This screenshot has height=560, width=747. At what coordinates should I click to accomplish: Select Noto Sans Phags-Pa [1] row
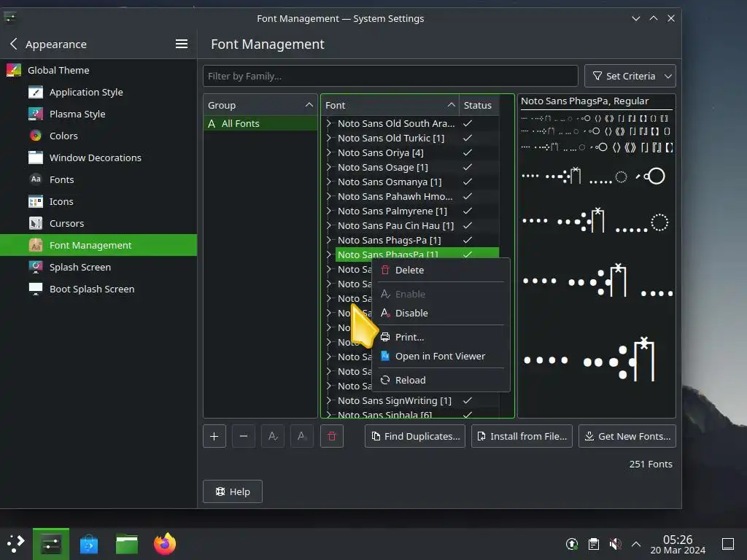[x=410, y=240]
